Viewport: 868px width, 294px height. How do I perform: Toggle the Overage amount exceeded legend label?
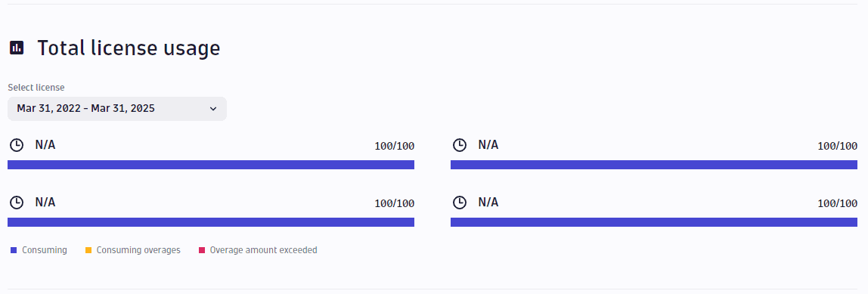pos(263,250)
